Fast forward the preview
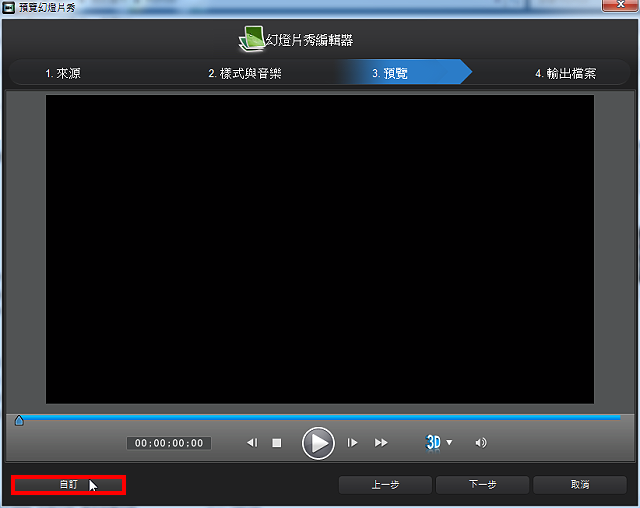Screen dimensions: 640x508 tap(381, 443)
